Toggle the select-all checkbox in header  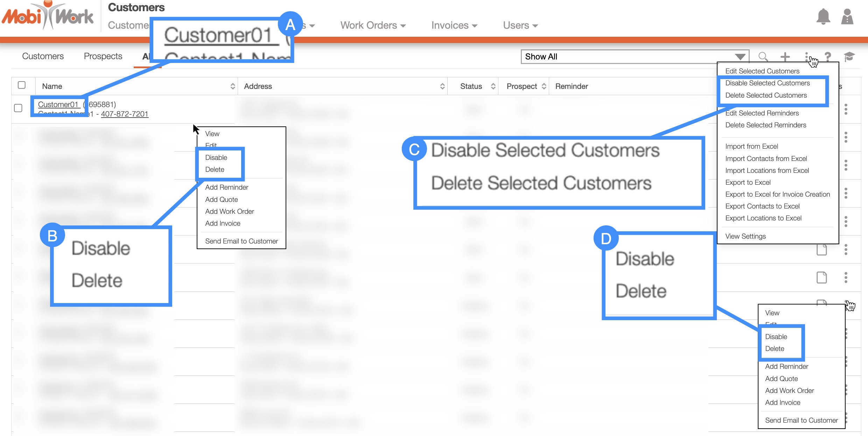point(22,85)
